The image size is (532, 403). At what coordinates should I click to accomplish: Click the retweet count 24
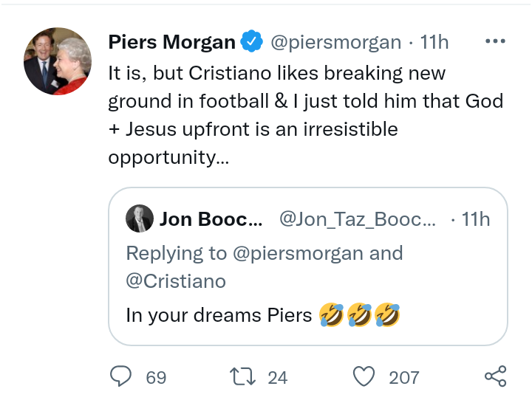277,378
